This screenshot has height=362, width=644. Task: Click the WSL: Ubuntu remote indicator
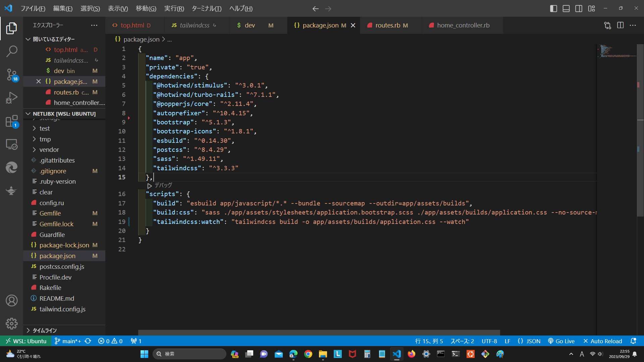[x=26, y=341]
